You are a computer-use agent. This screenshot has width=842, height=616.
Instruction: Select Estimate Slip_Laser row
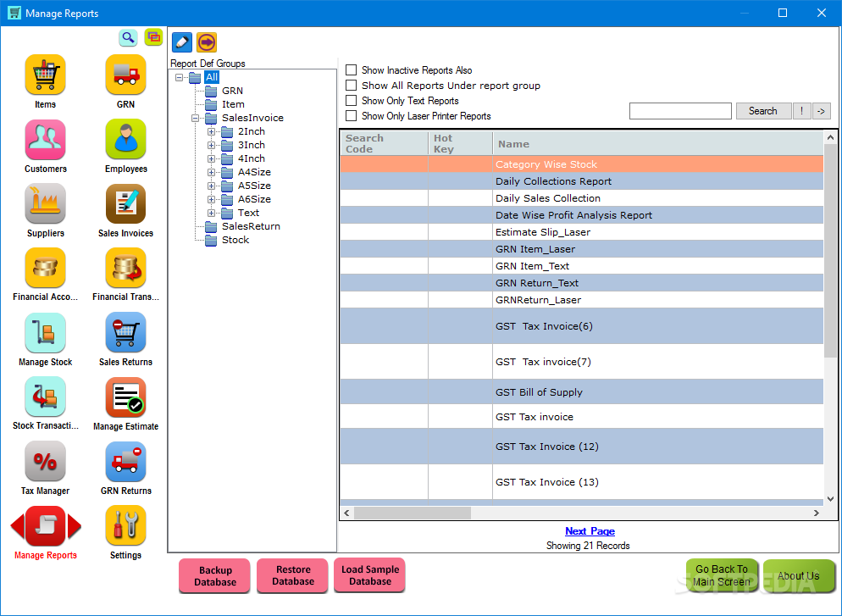(x=582, y=232)
